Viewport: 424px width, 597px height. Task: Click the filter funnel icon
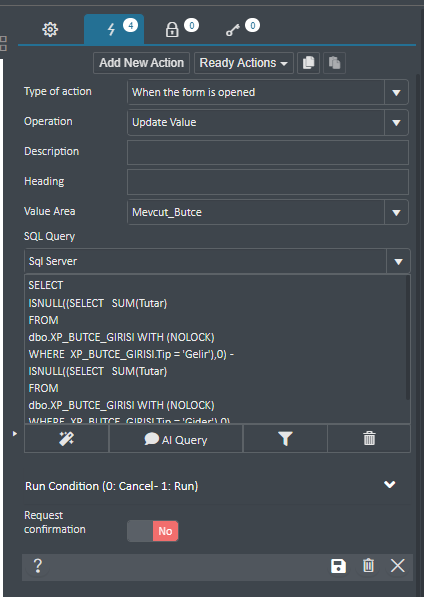pyautogui.click(x=285, y=439)
